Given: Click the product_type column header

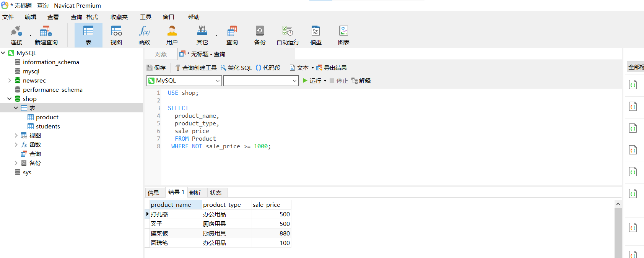Looking at the screenshot, I should [227, 204].
